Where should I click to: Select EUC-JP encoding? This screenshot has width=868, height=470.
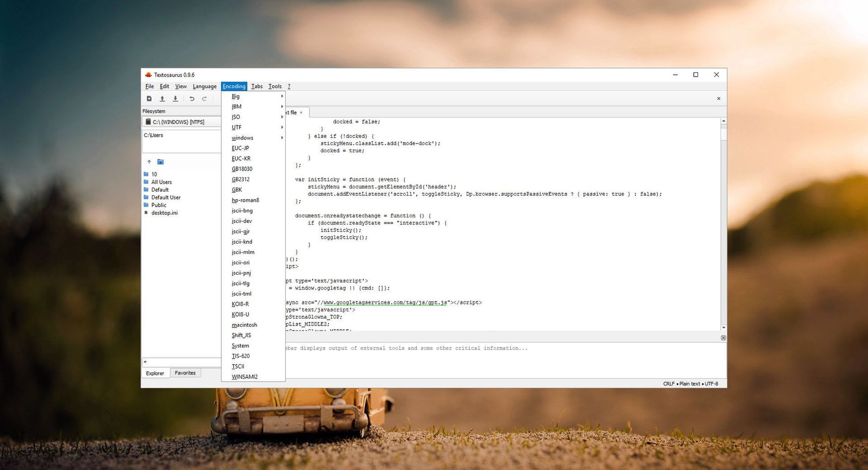pos(253,148)
